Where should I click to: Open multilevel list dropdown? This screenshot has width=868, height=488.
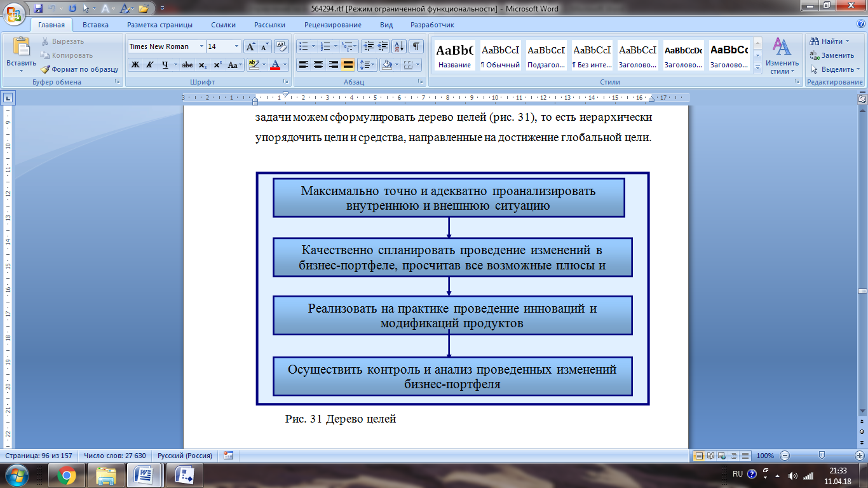pos(350,46)
